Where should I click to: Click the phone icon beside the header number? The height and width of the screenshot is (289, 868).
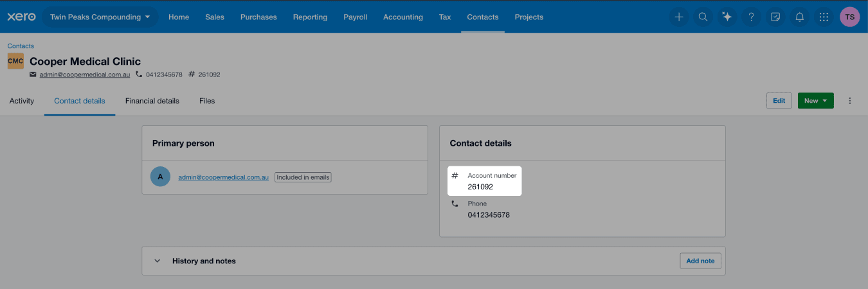(139, 74)
